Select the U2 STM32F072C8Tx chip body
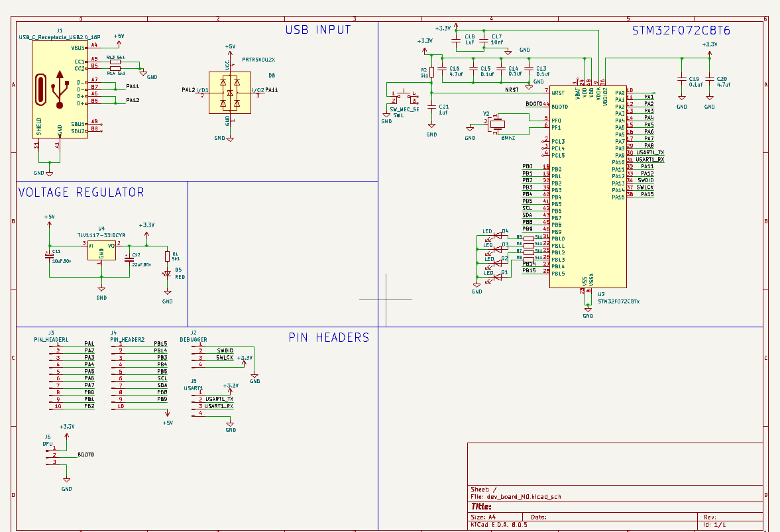The height and width of the screenshot is (532, 780). click(588, 186)
